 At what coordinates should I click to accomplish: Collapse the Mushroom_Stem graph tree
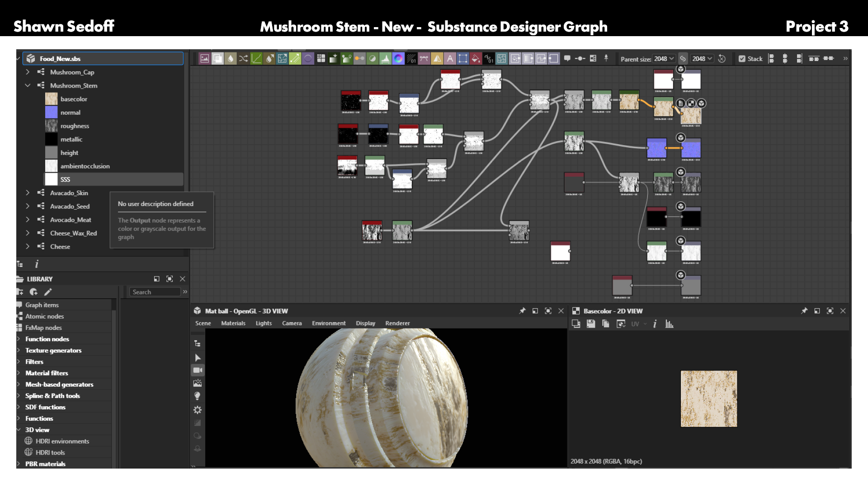(x=28, y=85)
